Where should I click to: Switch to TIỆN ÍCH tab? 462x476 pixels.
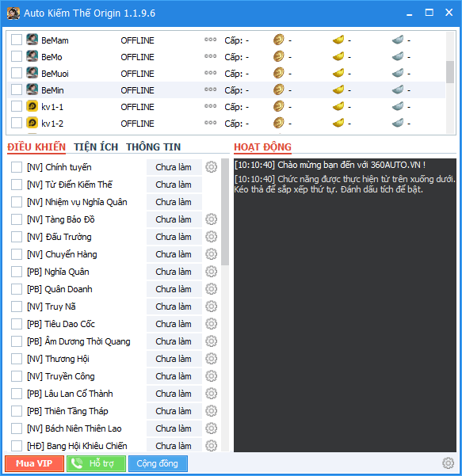[x=96, y=147]
